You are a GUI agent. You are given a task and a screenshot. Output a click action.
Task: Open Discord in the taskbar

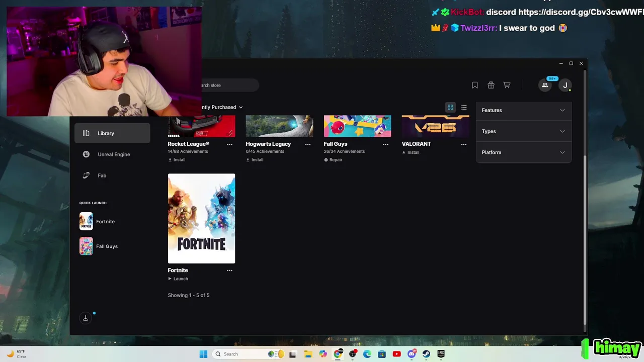(x=412, y=354)
